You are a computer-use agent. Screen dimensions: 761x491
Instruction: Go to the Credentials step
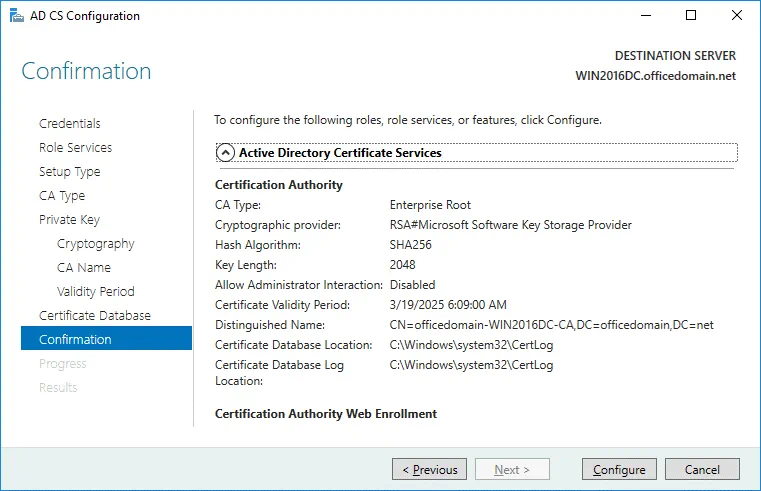[x=70, y=124]
